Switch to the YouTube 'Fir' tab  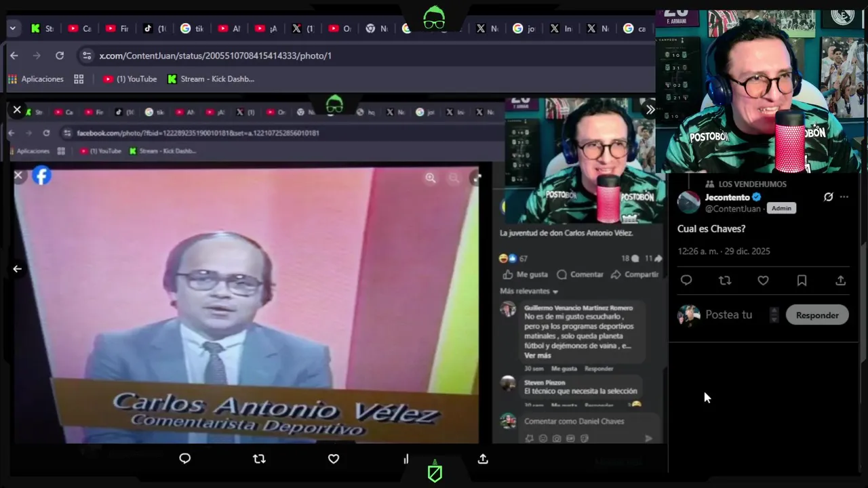pos(117,28)
